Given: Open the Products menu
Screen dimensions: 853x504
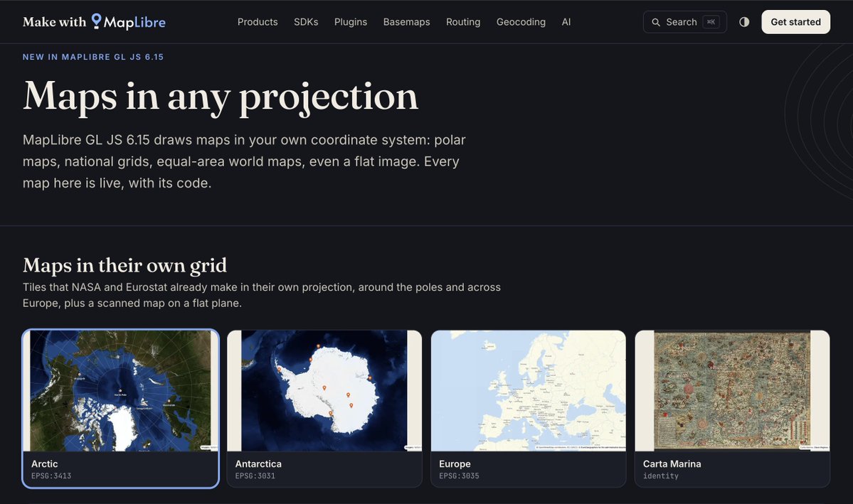Looking at the screenshot, I should [258, 22].
